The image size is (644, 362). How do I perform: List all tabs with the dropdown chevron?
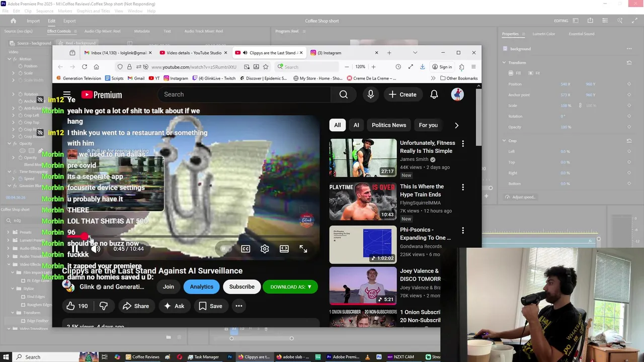click(x=415, y=53)
